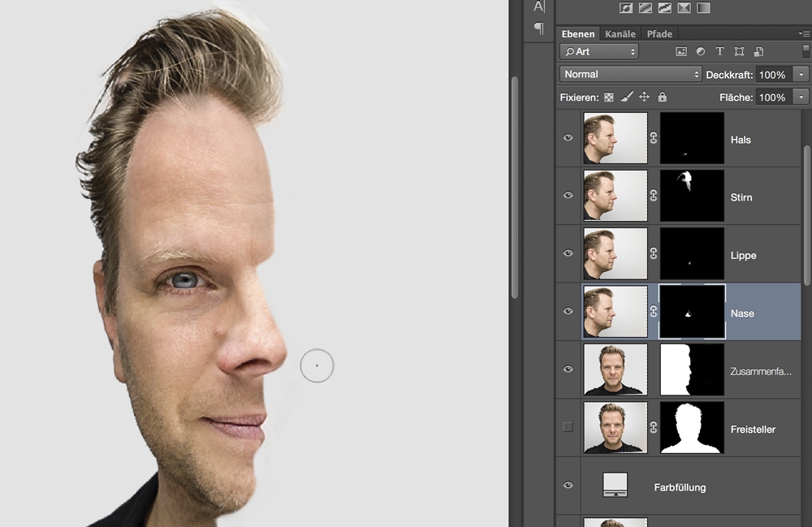The height and width of the screenshot is (527, 812).
Task: Filter layers by shape layers
Action: (740, 51)
